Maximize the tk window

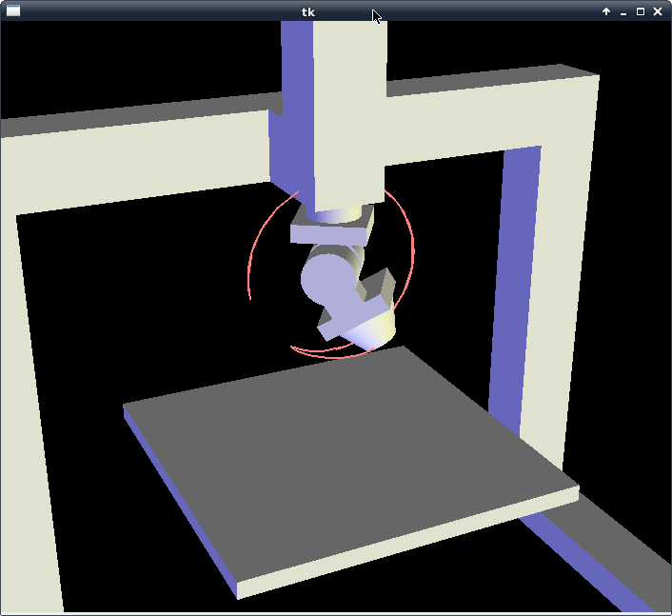(641, 11)
